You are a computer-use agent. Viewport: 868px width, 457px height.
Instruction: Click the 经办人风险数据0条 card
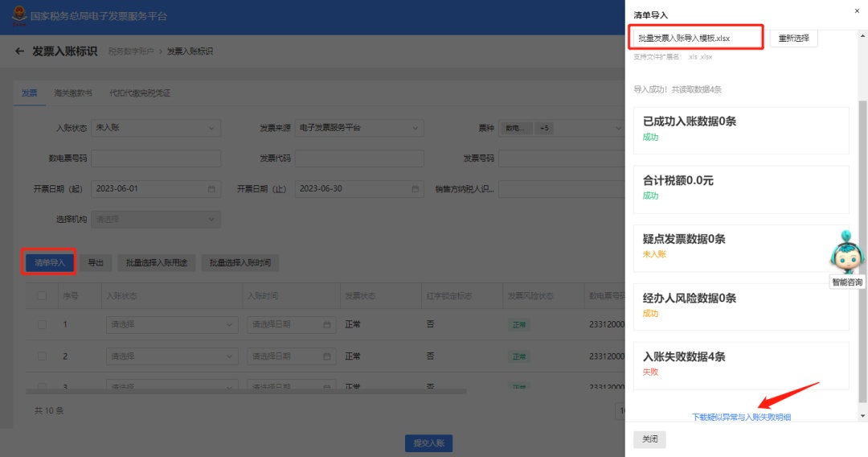[741, 307]
